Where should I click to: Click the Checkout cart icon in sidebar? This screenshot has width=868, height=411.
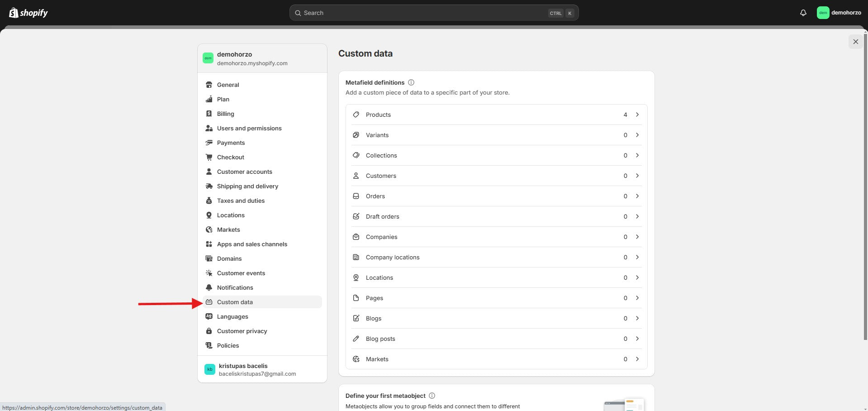(209, 157)
